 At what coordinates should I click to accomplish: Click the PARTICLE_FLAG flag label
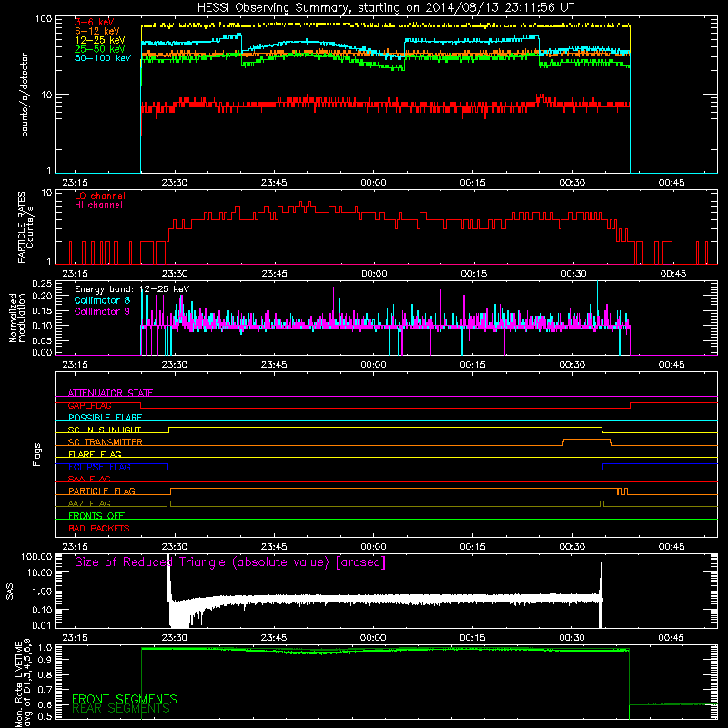pos(102,491)
